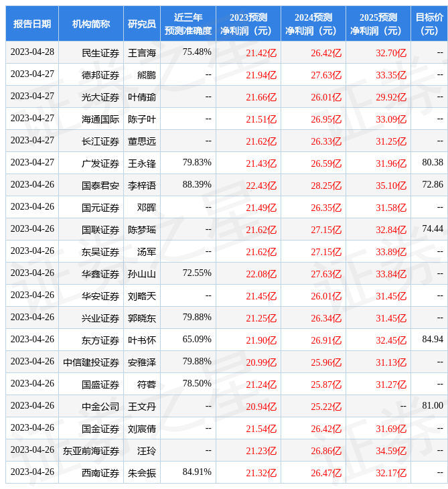Click the 报告日期 column header

32,23
